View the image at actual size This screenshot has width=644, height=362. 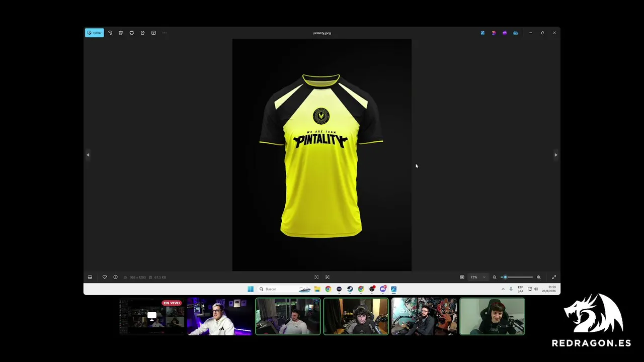328,277
